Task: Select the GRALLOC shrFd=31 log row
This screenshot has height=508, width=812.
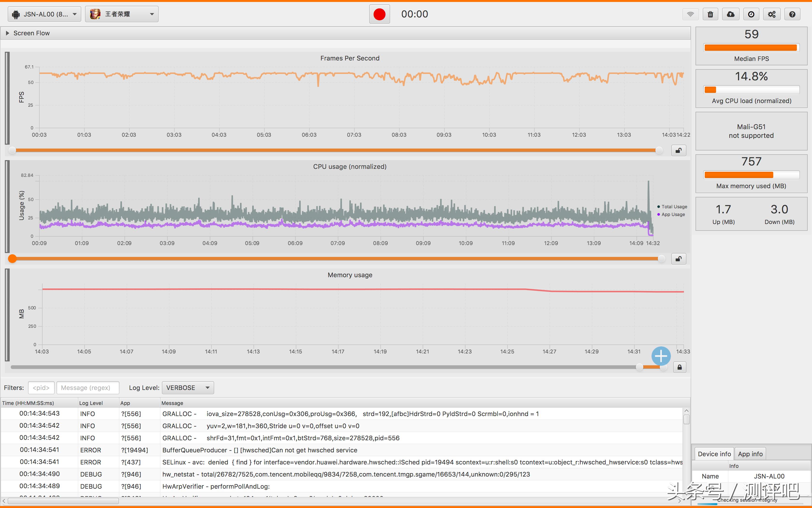Action: tap(341, 438)
